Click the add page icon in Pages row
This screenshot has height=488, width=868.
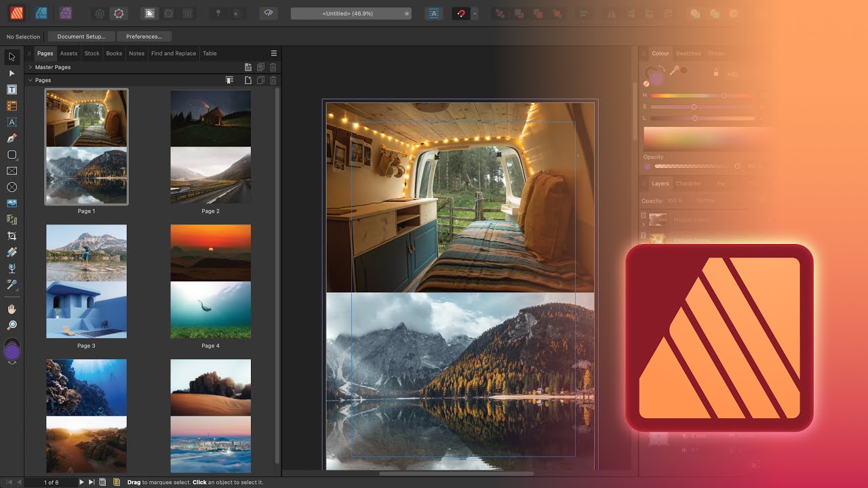click(x=248, y=80)
